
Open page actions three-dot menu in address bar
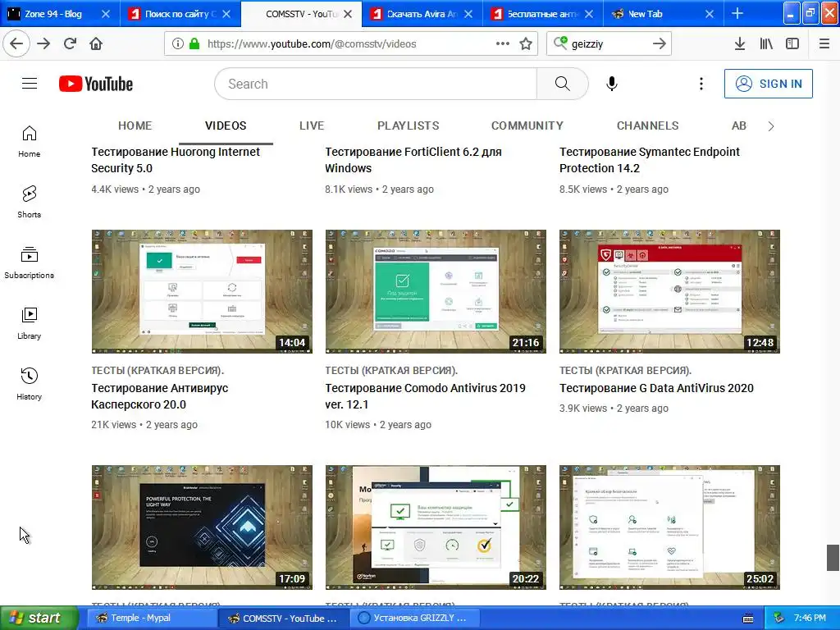[x=503, y=43]
